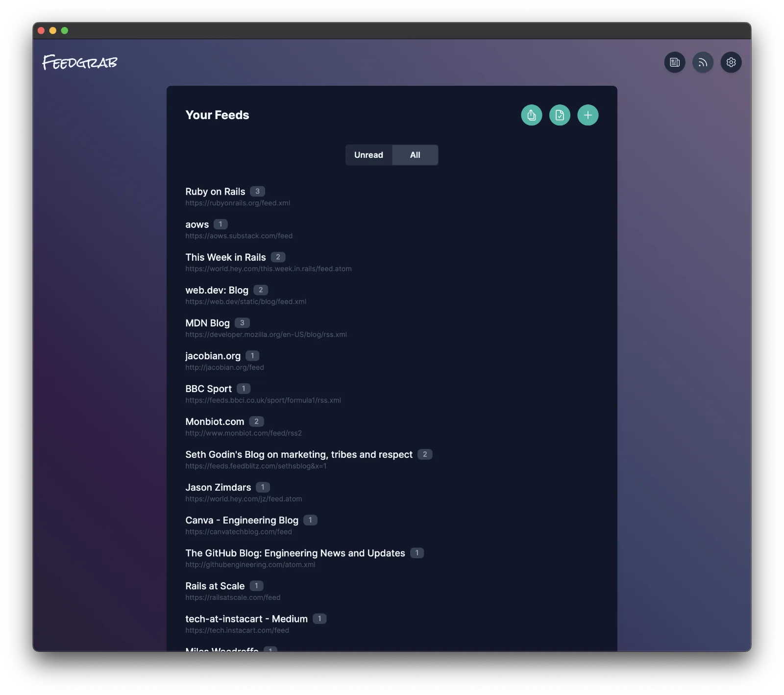The height and width of the screenshot is (695, 784).
Task: Click the web.dev/static/blog/feed.xml URL
Action: [x=245, y=301]
